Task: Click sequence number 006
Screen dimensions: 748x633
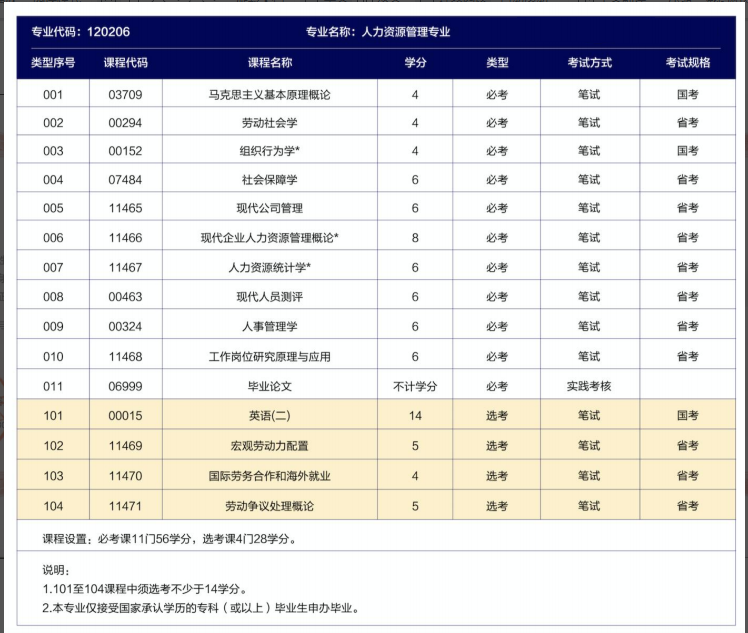Action: [53, 238]
